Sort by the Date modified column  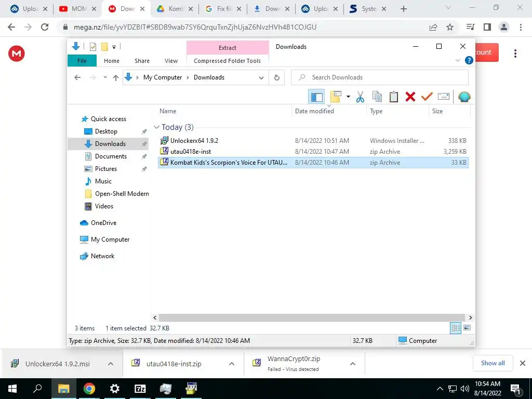coord(329,111)
